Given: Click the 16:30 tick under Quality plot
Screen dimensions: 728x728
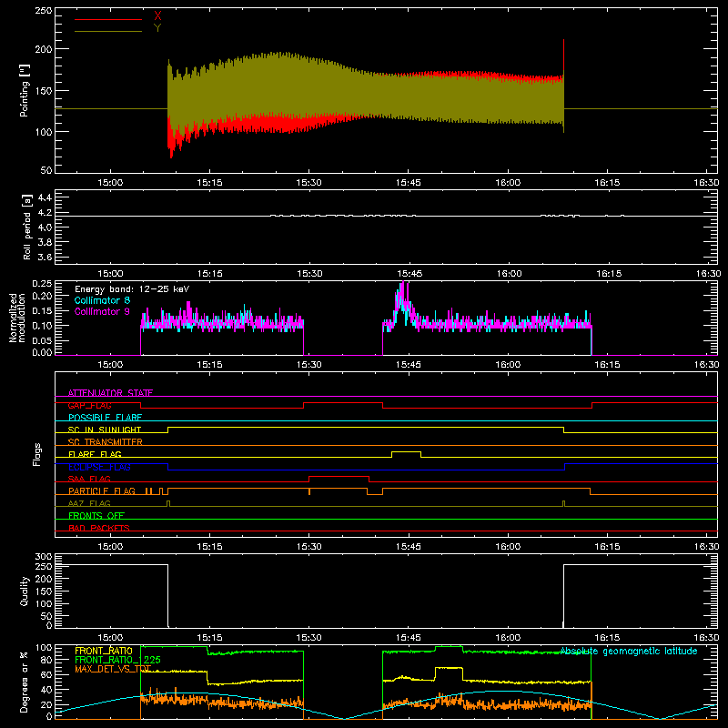Looking at the screenshot, I should click(707, 638).
